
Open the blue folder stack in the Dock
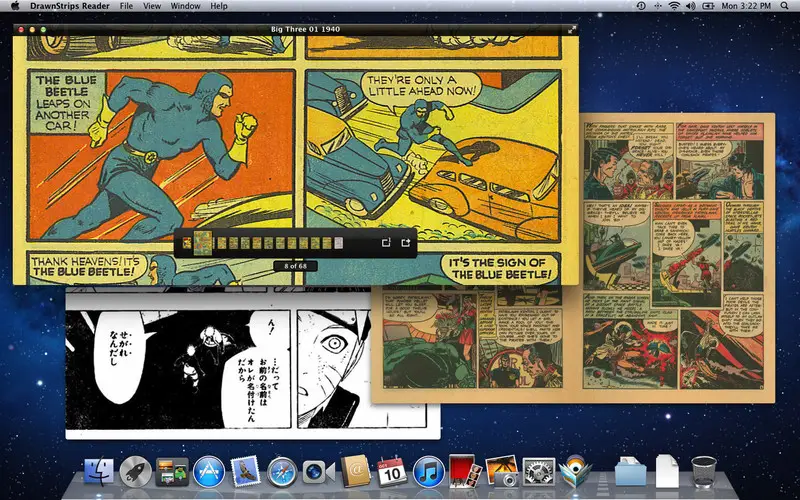pyautogui.click(x=631, y=471)
